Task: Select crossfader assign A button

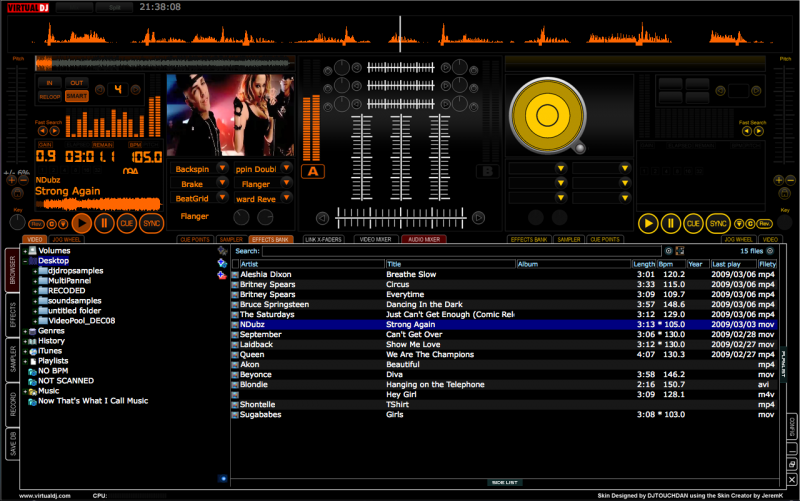Action: [313, 171]
